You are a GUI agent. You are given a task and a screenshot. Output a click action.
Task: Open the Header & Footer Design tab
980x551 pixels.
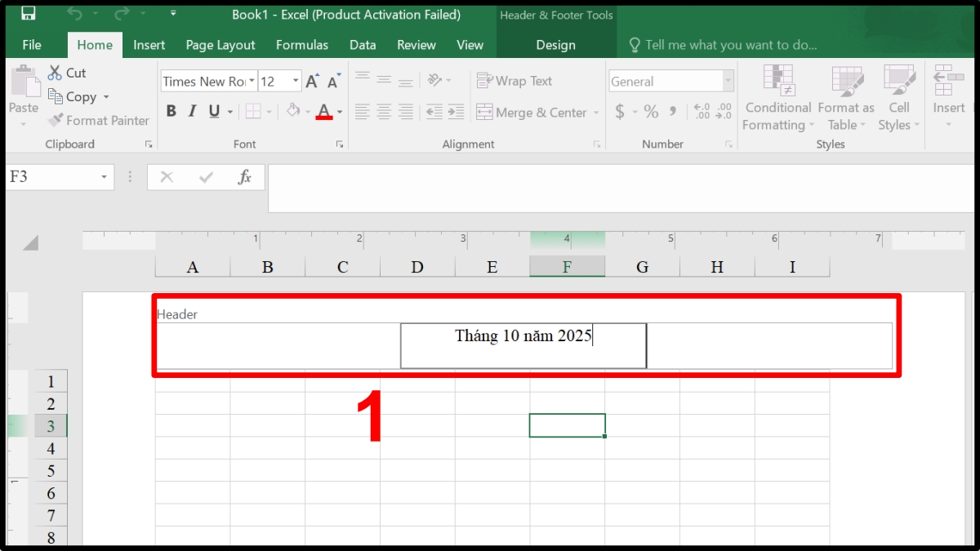556,45
